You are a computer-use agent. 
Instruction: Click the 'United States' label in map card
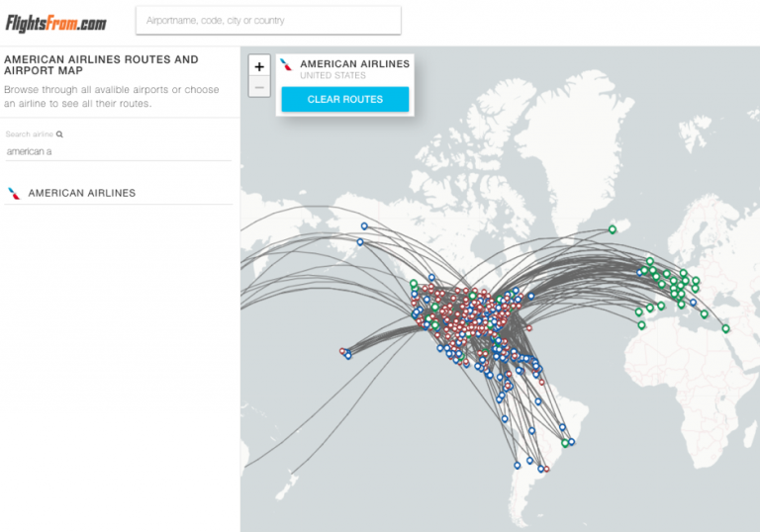(x=332, y=75)
